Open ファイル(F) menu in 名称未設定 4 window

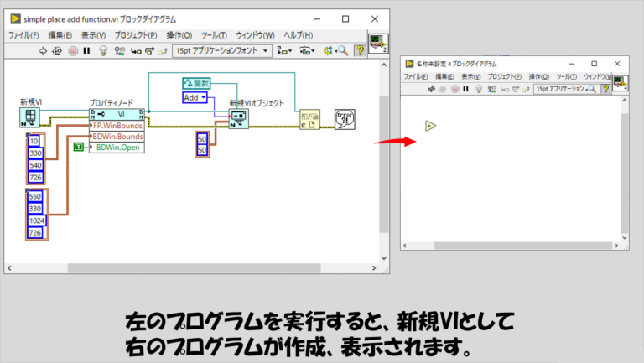(416, 77)
